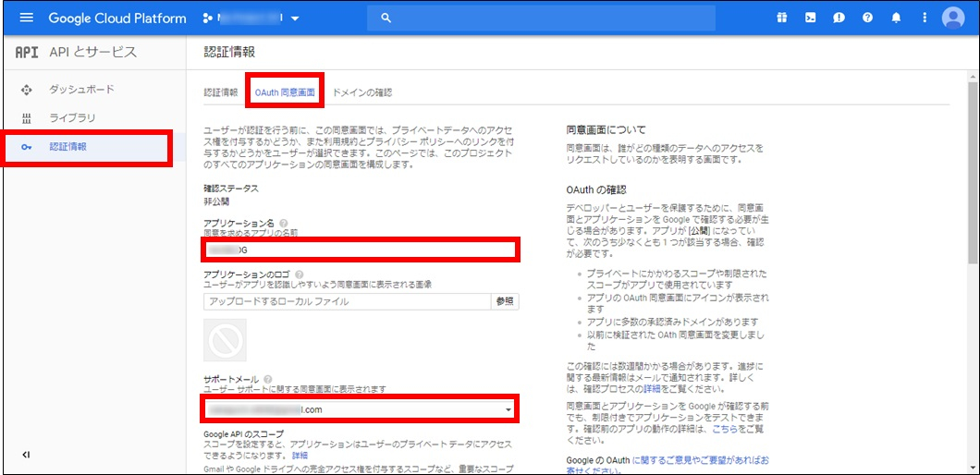
Task: Click the page vertical scrollbar
Action: [x=973, y=172]
